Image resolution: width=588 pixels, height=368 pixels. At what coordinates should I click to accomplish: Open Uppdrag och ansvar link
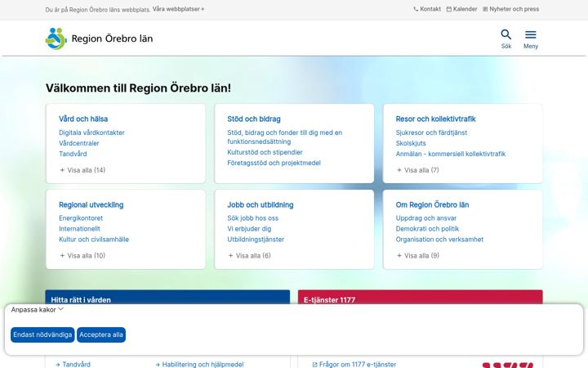point(426,218)
